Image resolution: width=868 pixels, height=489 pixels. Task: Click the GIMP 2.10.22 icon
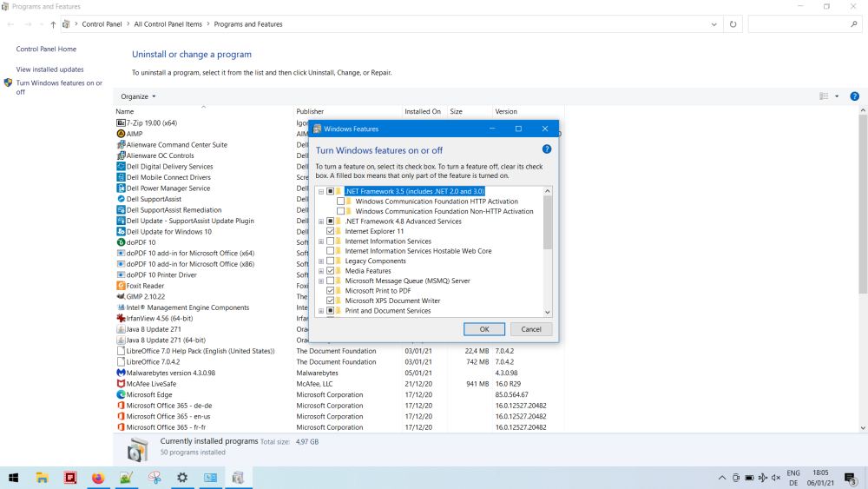pos(121,296)
